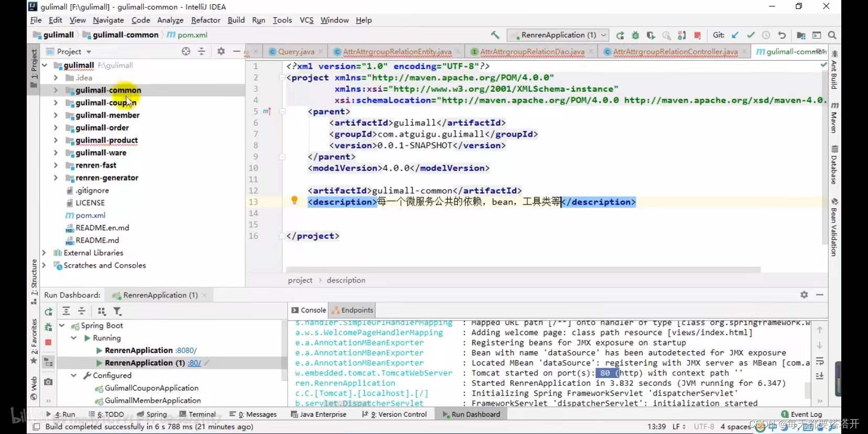The width and height of the screenshot is (868, 434).
Task: Click the rerun icon in the Run Dashboard sidebar
Action: pyautogui.click(x=48, y=311)
